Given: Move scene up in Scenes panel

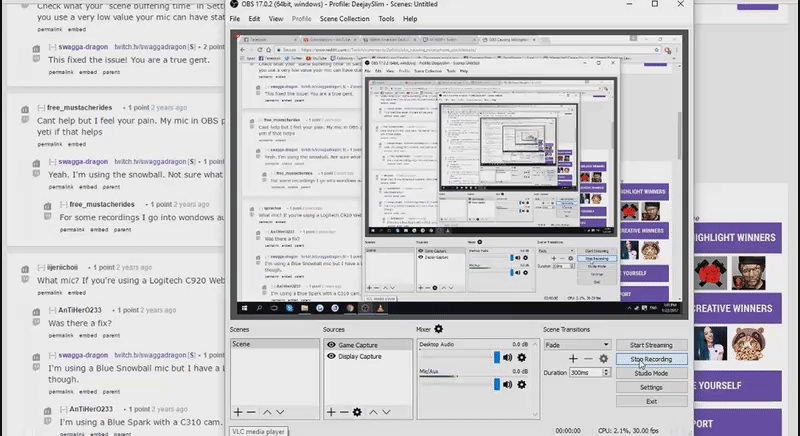Looking at the screenshot, I should point(267,412).
